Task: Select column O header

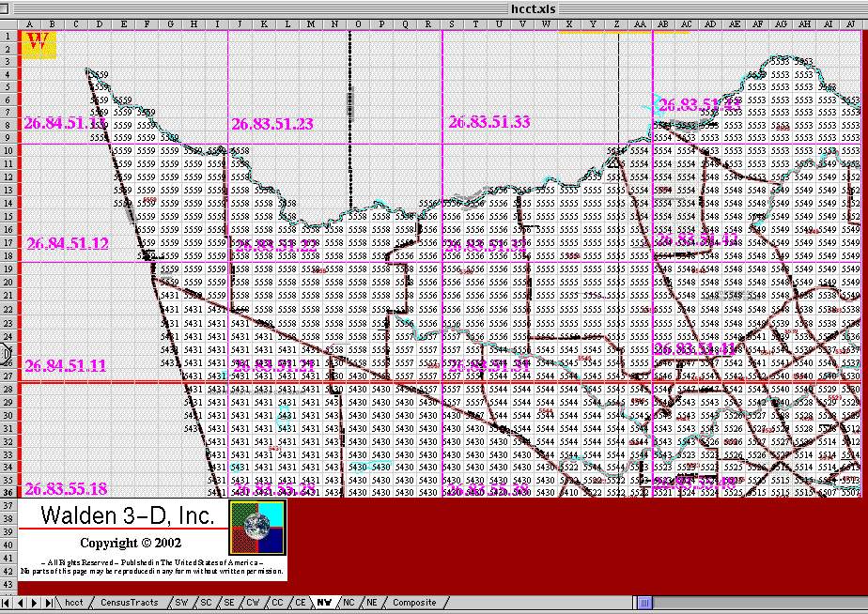Action: click(x=358, y=23)
